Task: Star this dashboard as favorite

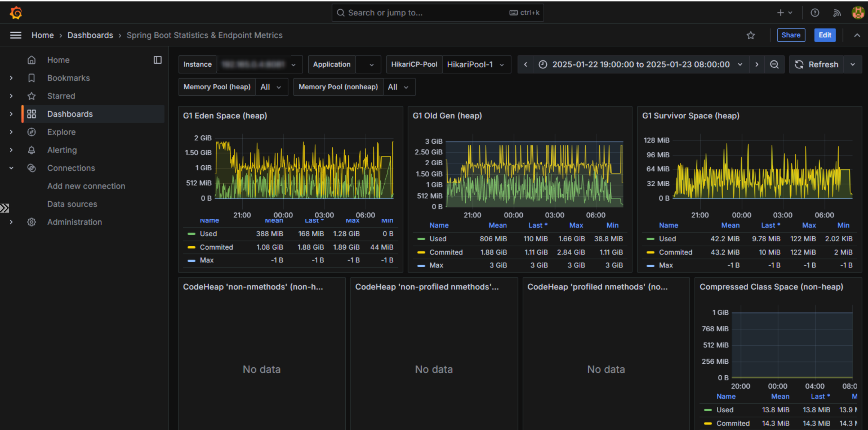Action: pyautogui.click(x=751, y=35)
